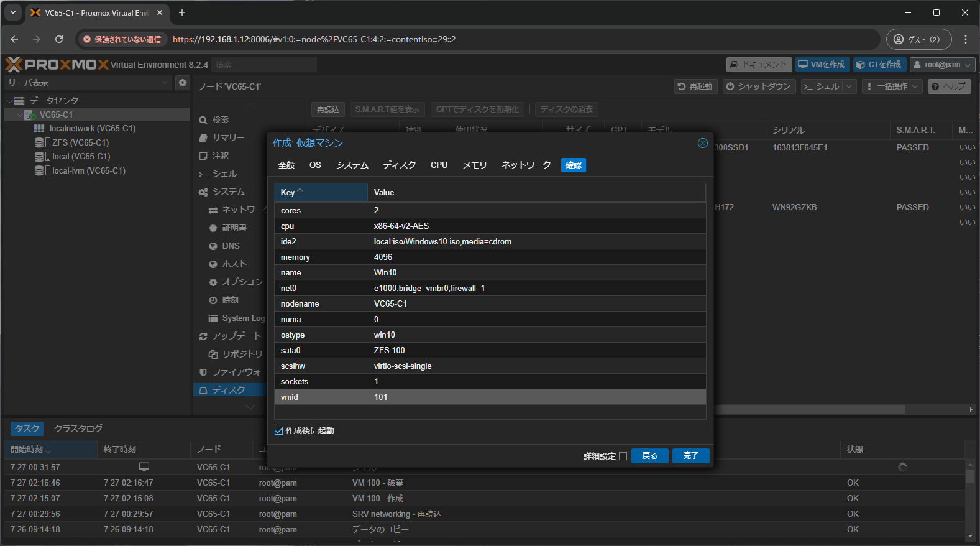Click the tree settings gear icon
The image size is (980, 546).
pos(182,83)
